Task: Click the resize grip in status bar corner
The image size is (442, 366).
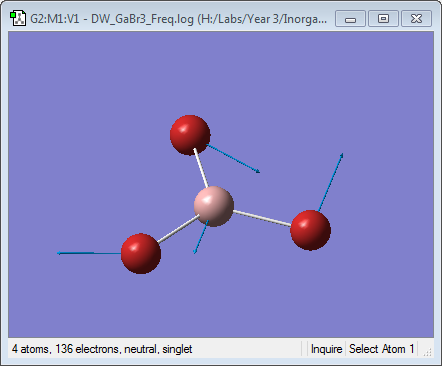Action: pyautogui.click(x=428, y=352)
